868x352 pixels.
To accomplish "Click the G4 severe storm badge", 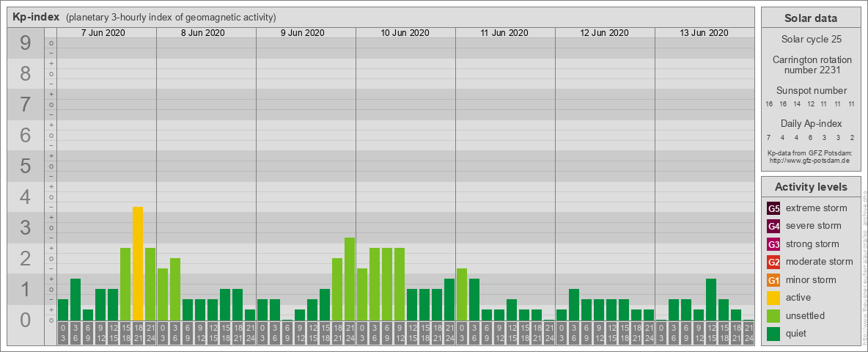I will pos(773,226).
